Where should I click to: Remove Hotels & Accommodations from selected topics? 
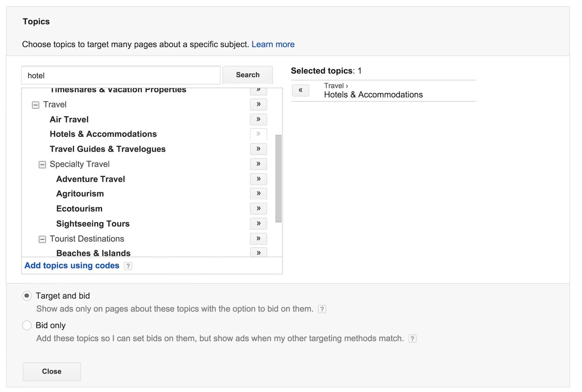pyautogui.click(x=300, y=90)
